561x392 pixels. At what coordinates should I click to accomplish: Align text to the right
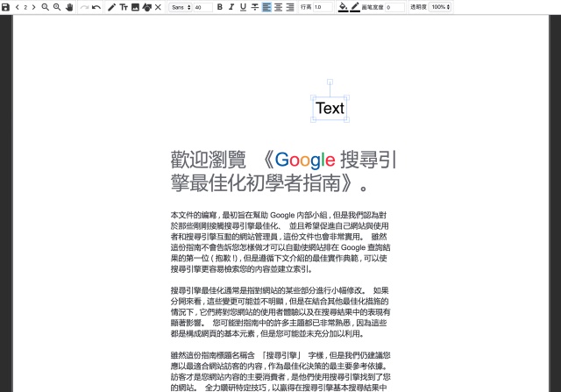point(290,7)
